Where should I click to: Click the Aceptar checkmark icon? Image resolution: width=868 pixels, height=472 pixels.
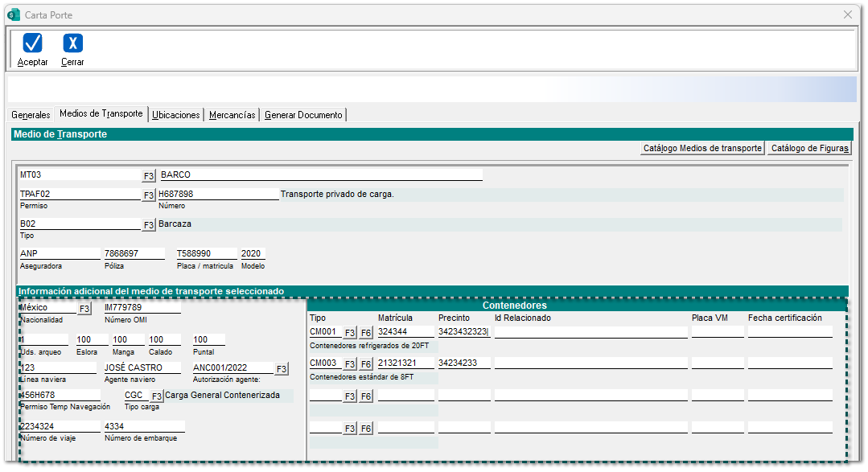[32, 43]
